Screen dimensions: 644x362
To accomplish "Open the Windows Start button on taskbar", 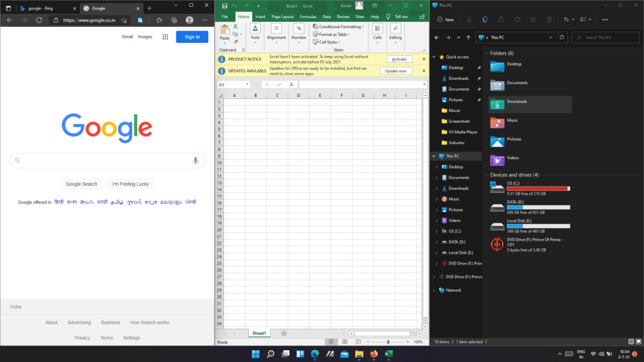I will (255, 354).
